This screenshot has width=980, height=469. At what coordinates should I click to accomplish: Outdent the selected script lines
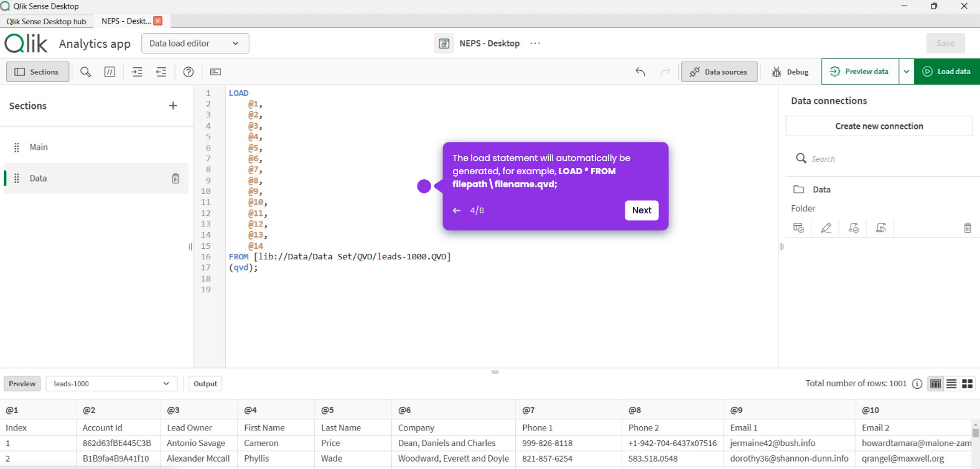(161, 72)
